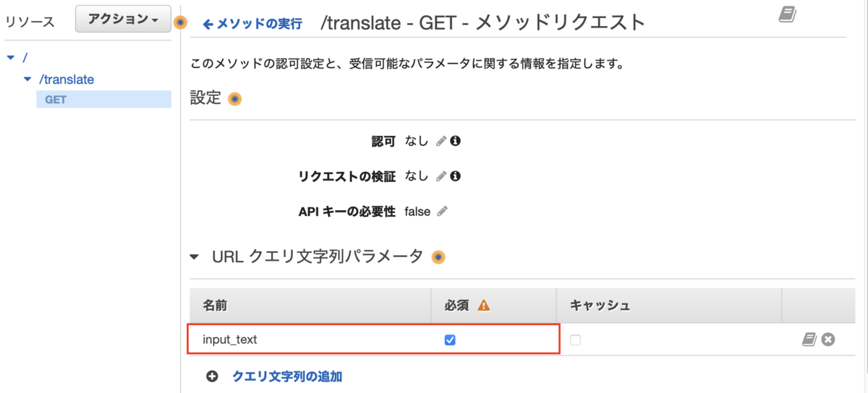868x393 pixels.
Task: Click the warning triangle beside 必須
Action: tap(484, 306)
